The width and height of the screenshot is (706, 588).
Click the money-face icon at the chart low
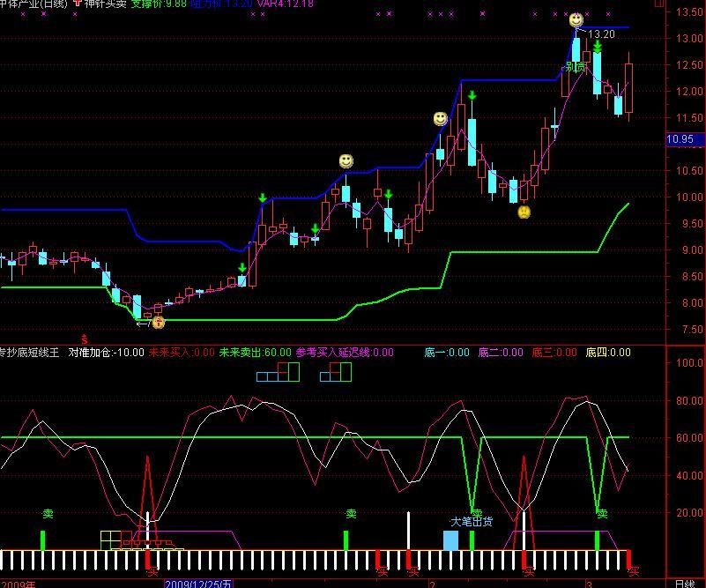159,323
